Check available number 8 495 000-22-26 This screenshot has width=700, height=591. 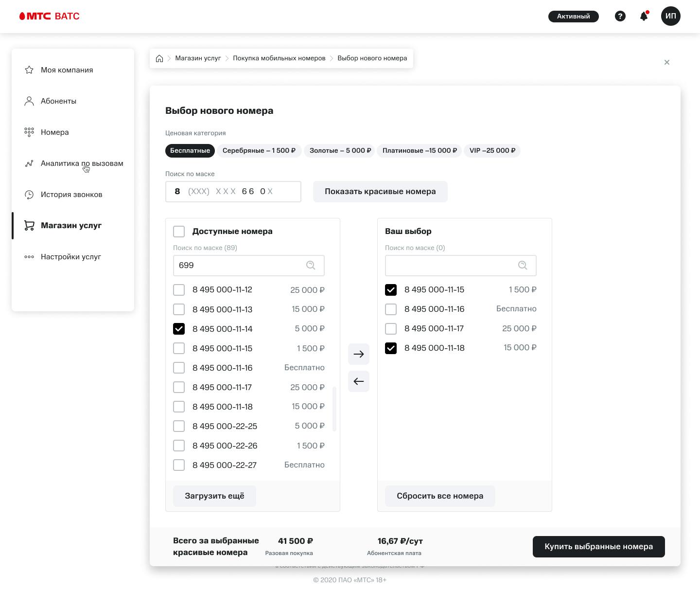[179, 446]
